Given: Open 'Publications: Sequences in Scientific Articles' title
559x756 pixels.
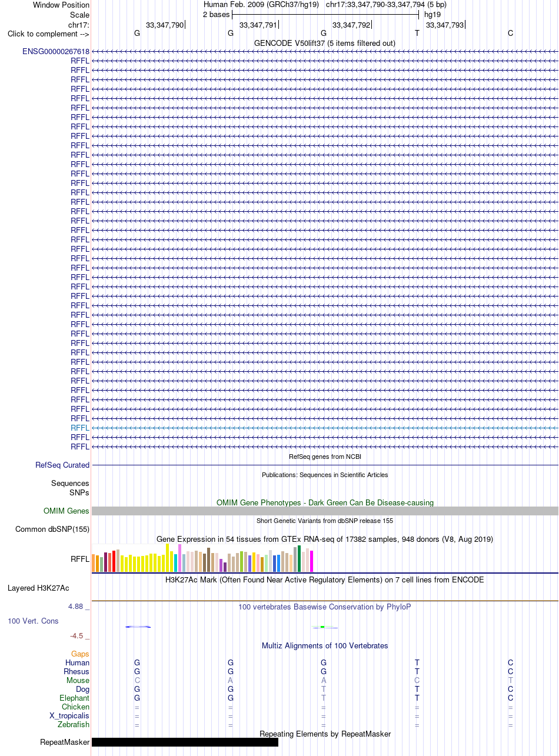Looking at the screenshot, I should [x=325, y=475].
